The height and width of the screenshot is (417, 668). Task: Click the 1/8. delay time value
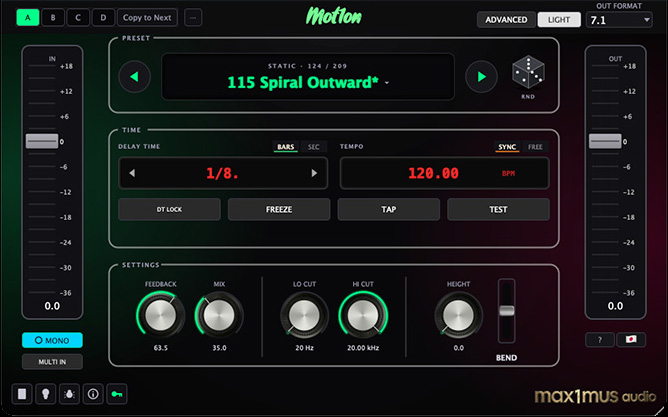222,173
